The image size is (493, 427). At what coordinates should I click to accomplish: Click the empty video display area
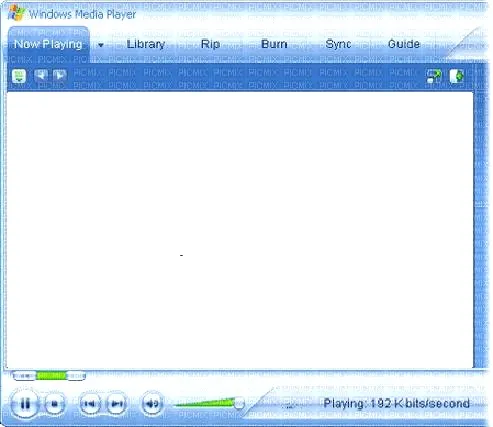tap(239, 230)
